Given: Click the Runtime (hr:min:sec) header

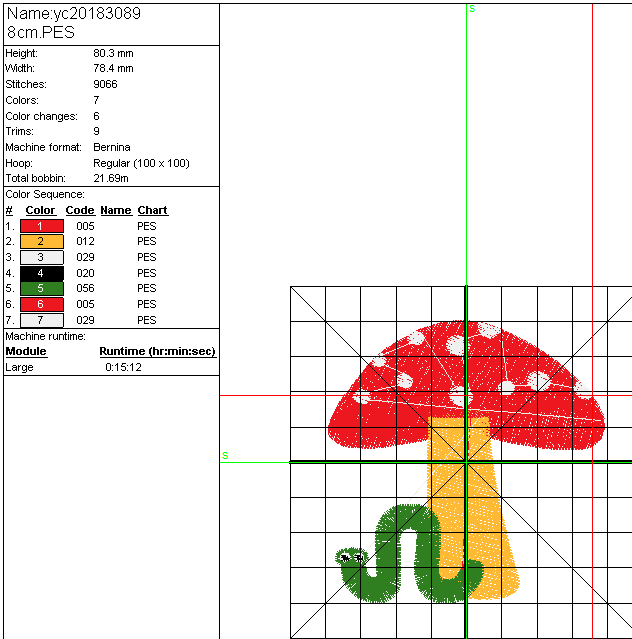Looking at the screenshot, I should (x=157, y=351).
